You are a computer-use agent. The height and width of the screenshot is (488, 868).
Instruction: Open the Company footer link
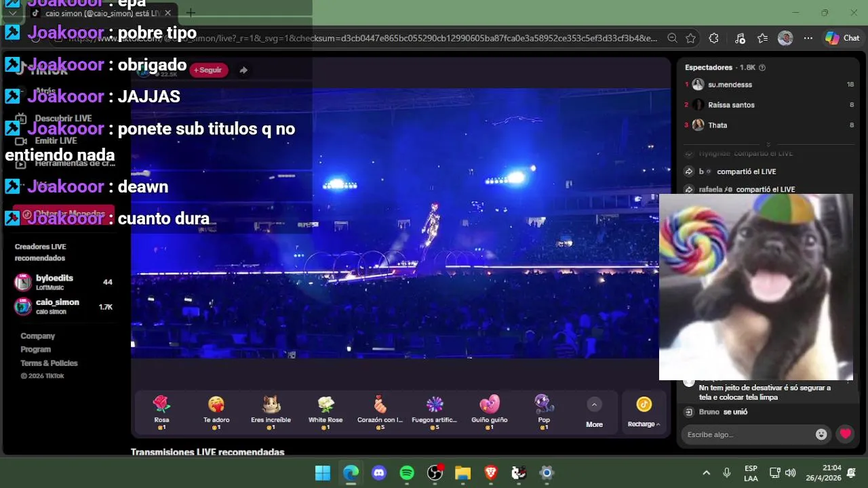pos(37,336)
